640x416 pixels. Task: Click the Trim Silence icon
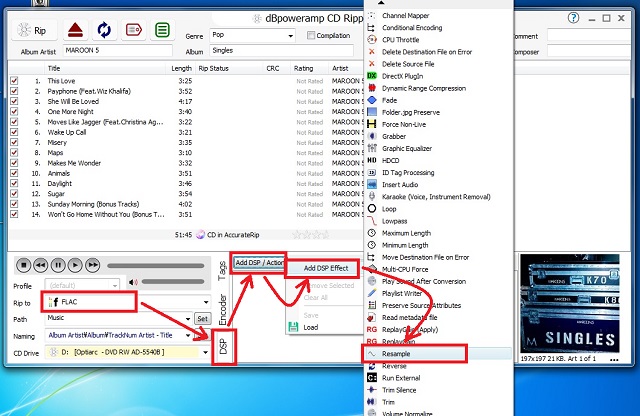tap(371, 390)
